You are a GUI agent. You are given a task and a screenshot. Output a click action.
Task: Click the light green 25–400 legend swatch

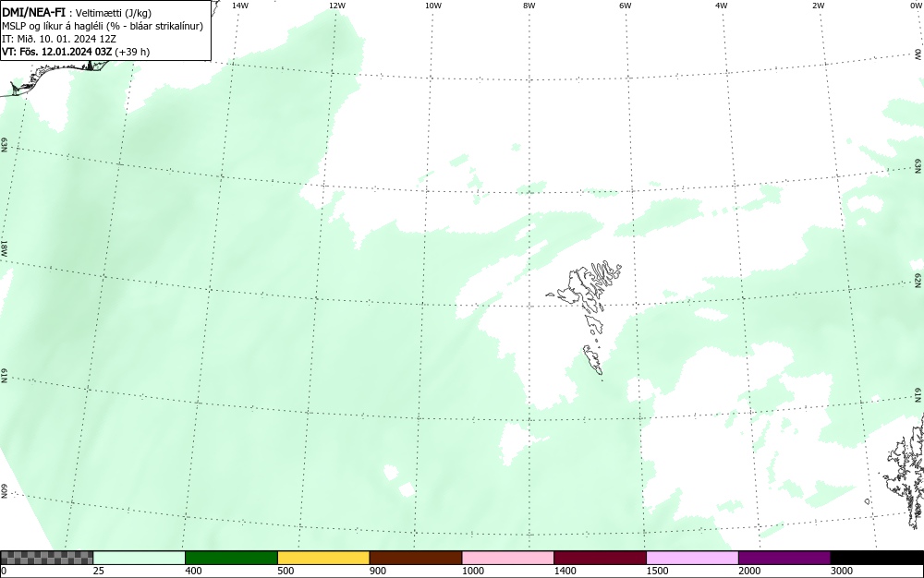click(x=140, y=558)
